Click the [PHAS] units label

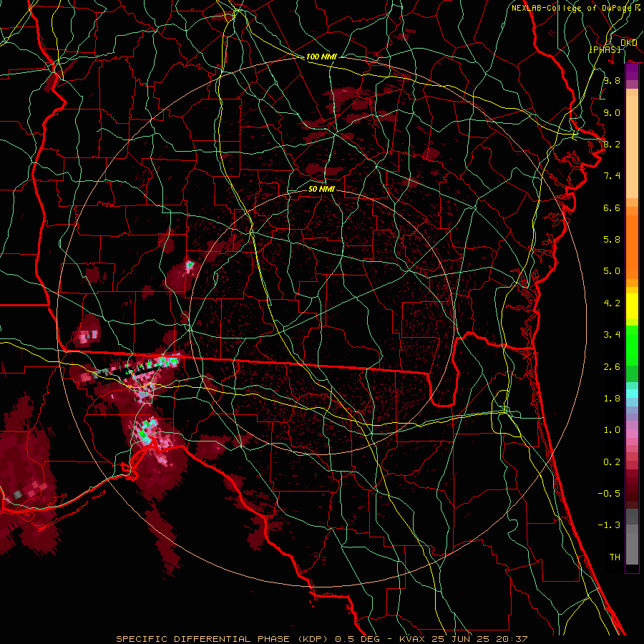605,49
